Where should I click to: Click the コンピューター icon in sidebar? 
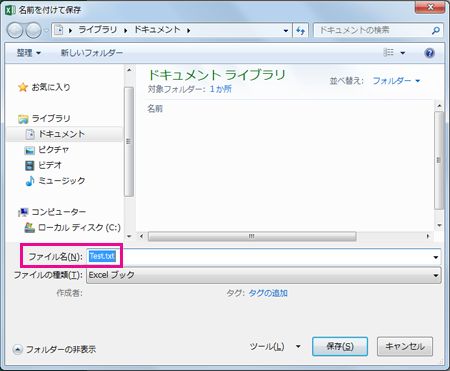(23, 212)
